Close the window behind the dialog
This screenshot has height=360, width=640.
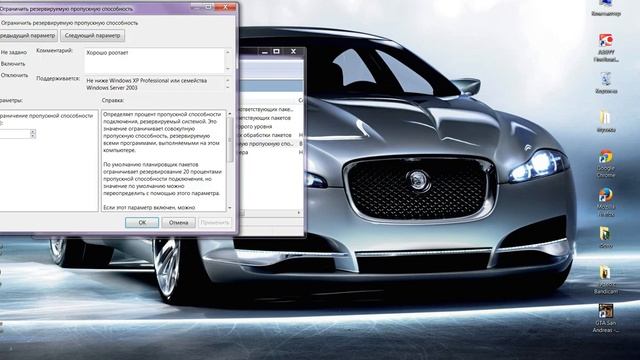(293, 51)
